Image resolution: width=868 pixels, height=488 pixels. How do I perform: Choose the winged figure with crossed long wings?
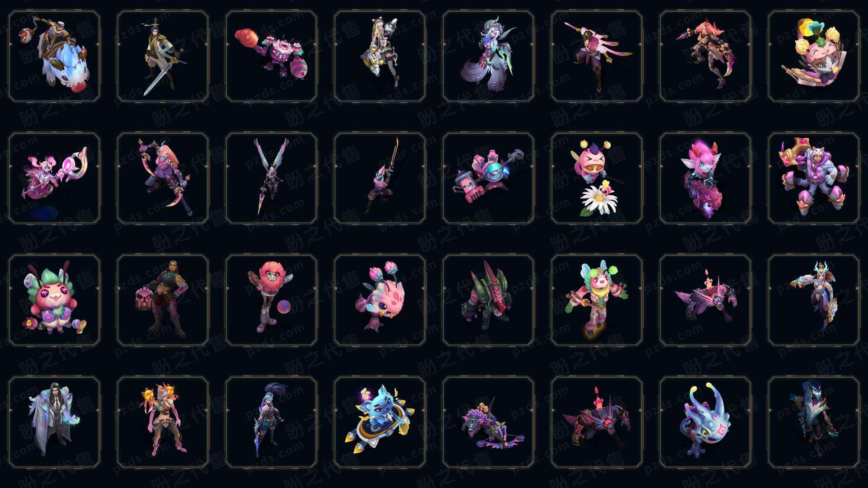(271, 178)
